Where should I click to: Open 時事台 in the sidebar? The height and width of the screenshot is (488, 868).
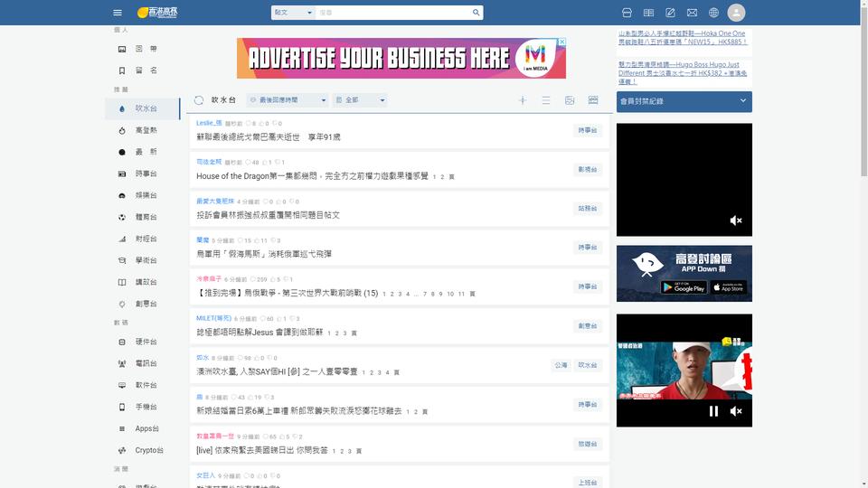[x=142, y=174]
